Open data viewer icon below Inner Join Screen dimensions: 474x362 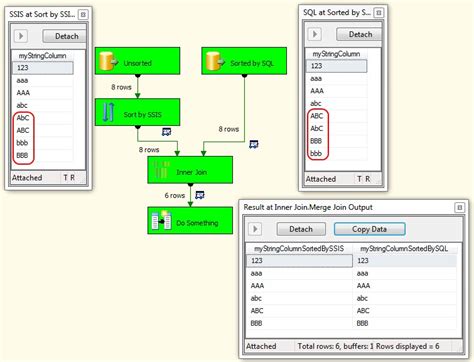pos(200,195)
